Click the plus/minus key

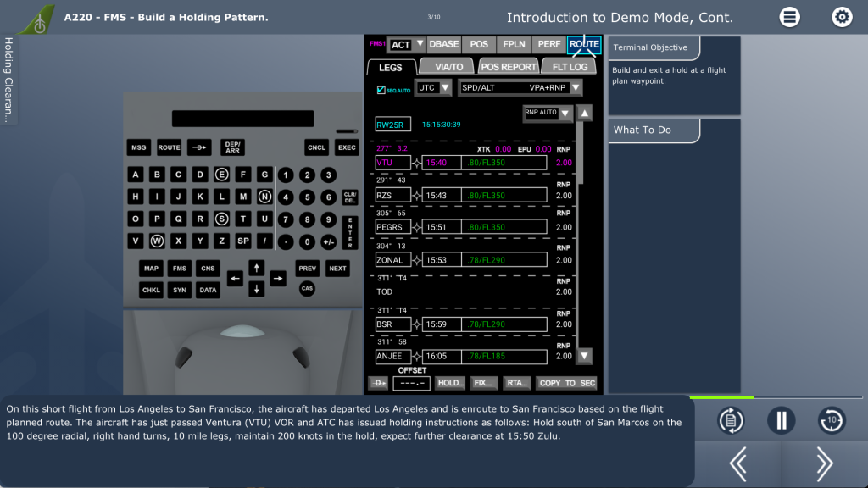pyautogui.click(x=328, y=241)
